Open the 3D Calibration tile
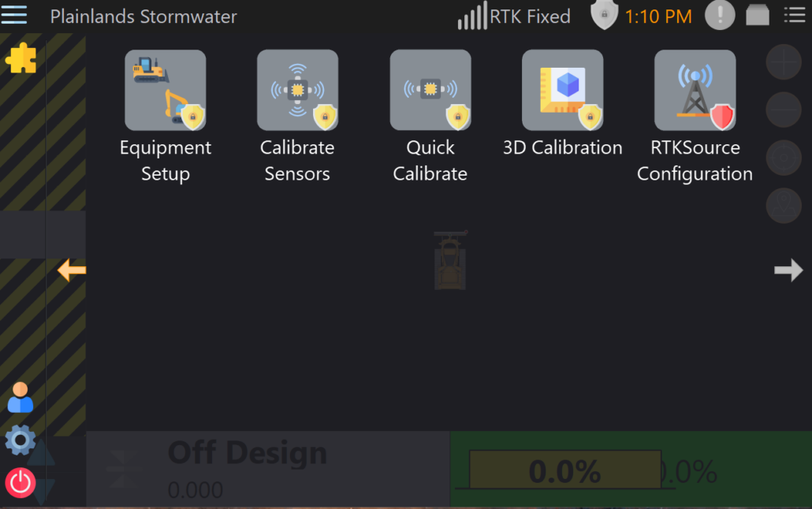Screen dimensions: 812x509 (562, 91)
